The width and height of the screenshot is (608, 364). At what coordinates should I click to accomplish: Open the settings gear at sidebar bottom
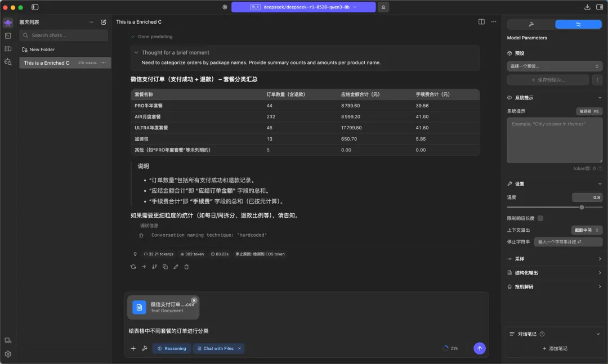click(x=8, y=354)
